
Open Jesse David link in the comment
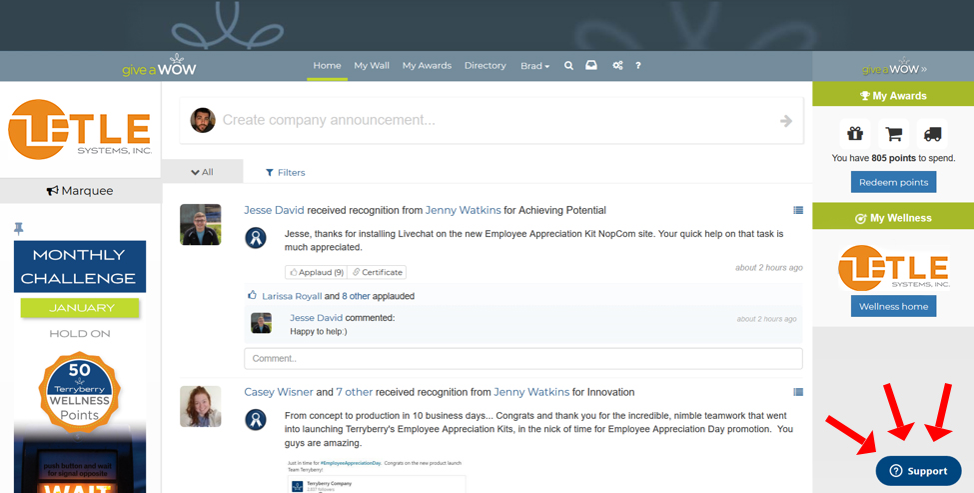coord(316,317)
